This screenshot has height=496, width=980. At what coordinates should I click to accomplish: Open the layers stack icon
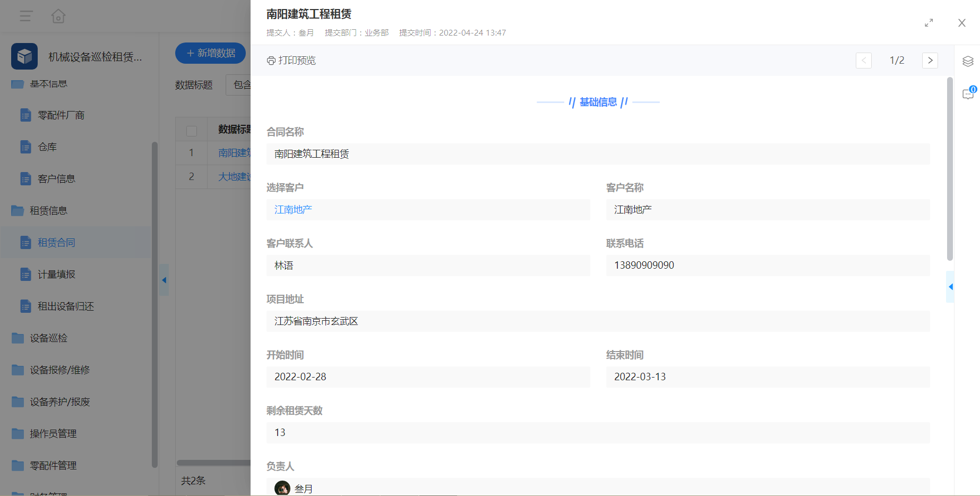coord(968,61)
